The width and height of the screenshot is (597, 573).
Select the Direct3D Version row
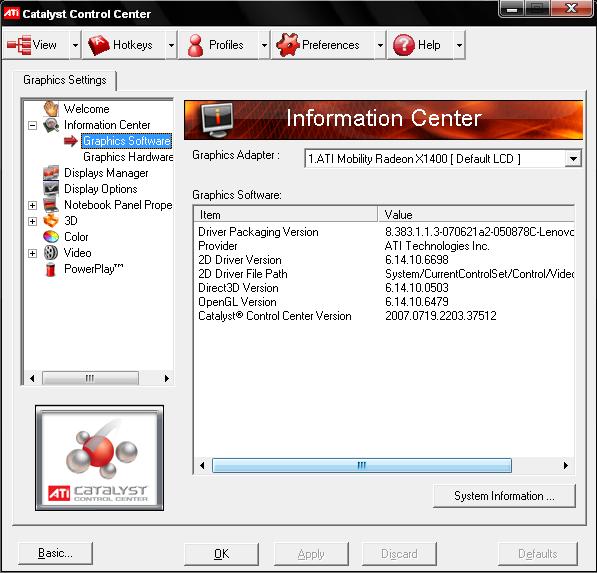click(x=384, y=288)
